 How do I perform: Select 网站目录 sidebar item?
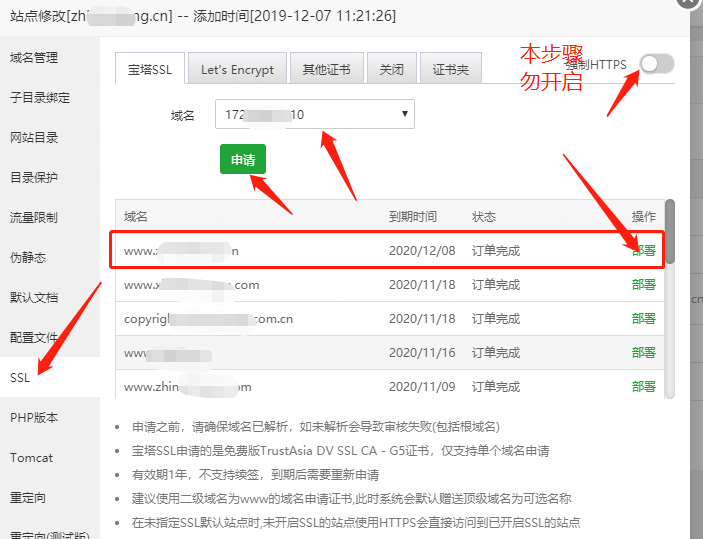point(34,137)
